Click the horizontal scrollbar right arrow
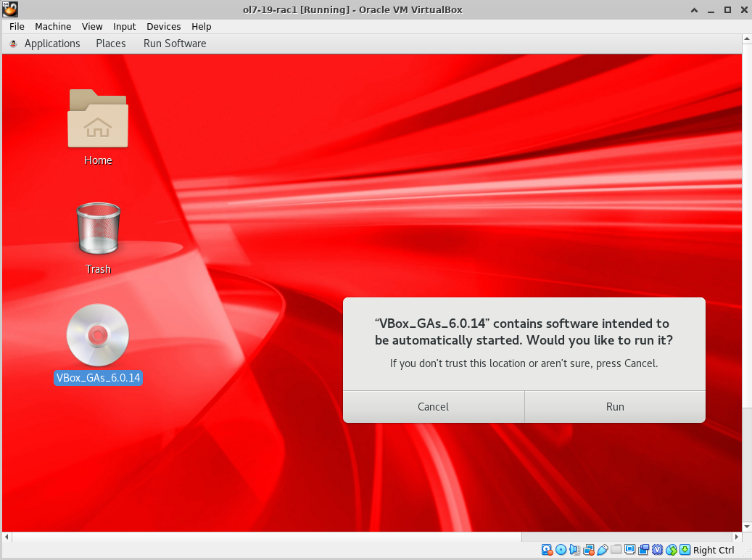752x560 pixels. click(737, 537)
